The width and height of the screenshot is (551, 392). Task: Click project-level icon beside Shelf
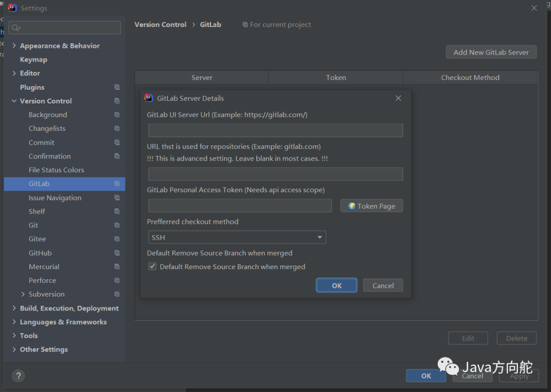(x=117, y=211)
